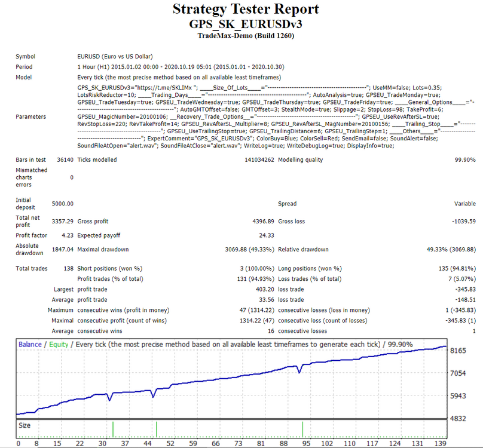
Task: Select the Period row date range text
Action: coord(181,67)
